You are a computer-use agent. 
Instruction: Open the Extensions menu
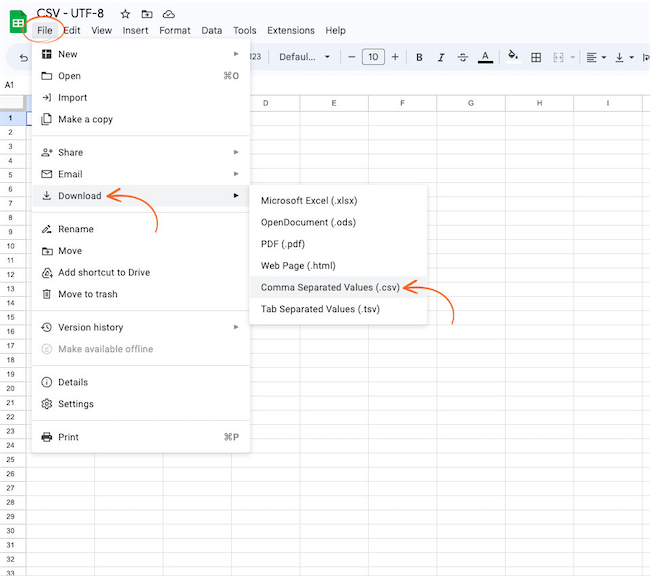pyautogui.click(x=291, y=30)
